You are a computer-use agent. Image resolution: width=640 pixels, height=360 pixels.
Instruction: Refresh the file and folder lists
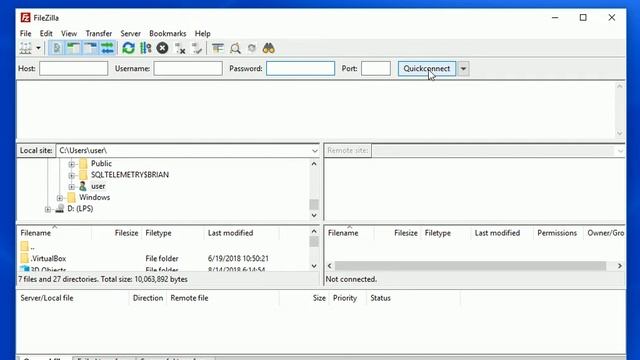tap(129, 48)
